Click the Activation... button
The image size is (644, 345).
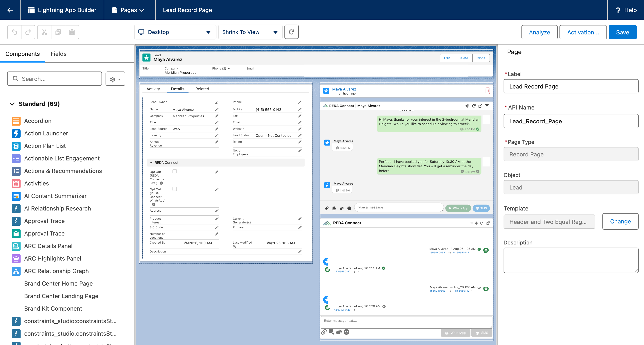click(x=583, y=32)
